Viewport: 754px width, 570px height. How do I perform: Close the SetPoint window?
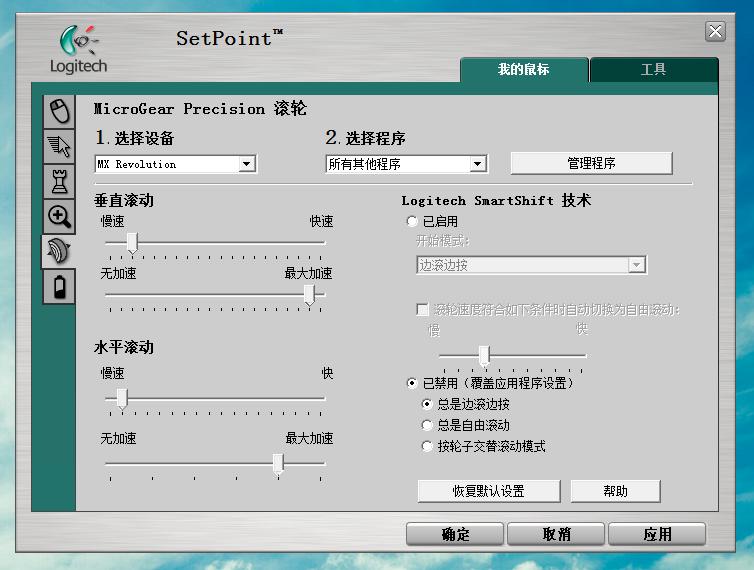click(715, 32)
